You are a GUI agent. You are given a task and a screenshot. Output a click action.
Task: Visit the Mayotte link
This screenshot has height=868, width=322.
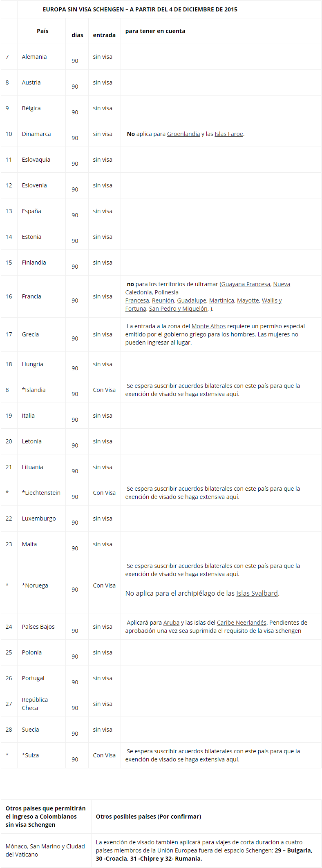click(x=248, y=300)
